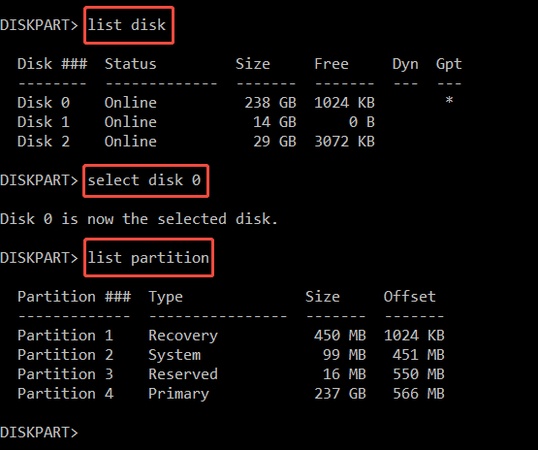538x450 pixels.
Task: Click the empty DISKPART prompt at bottom
Action: (39, 432)
